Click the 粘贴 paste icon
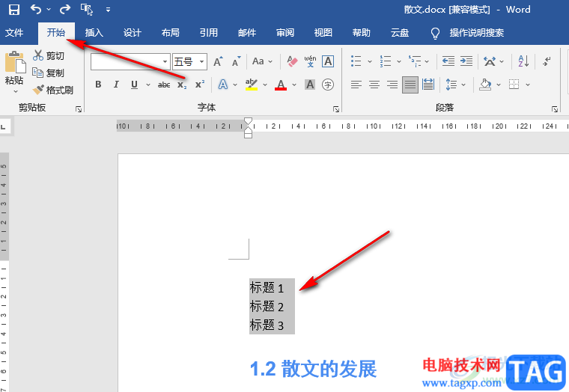569x392 pixels. tap(15, 61)
